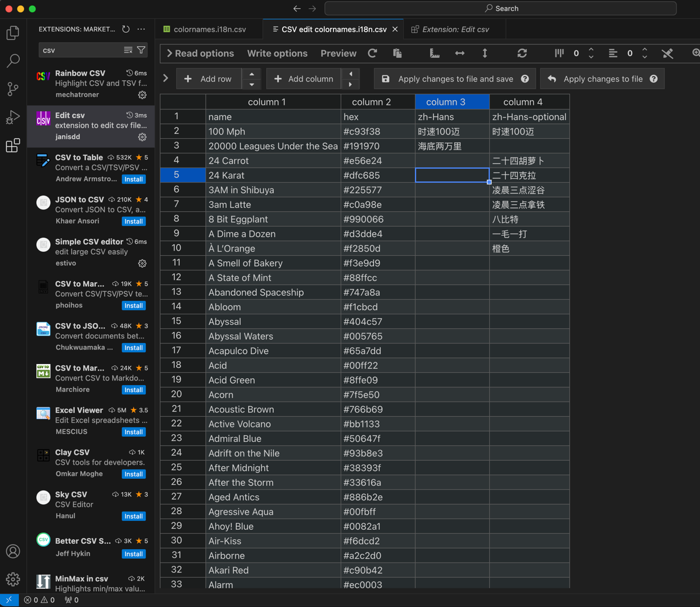Open the Source Control view
700x607 pixels.
13,89
